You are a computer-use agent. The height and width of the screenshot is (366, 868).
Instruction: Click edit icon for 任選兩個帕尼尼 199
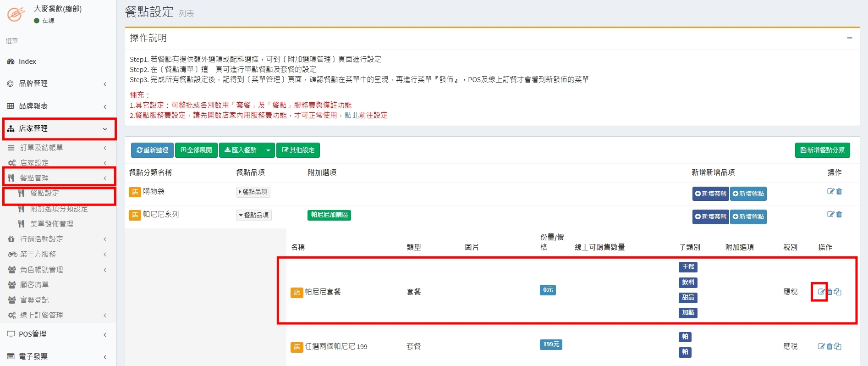pos(821,346)
